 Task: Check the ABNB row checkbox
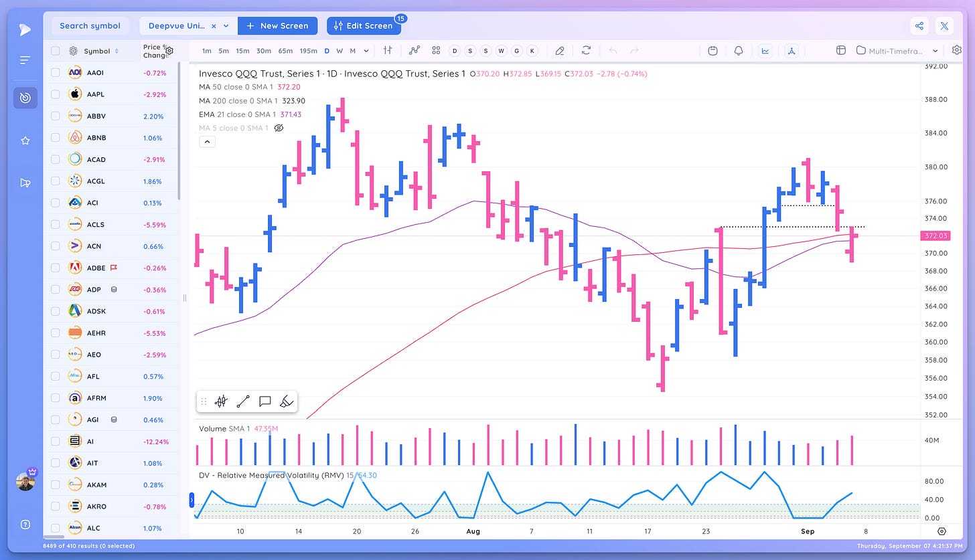[55, 138]
